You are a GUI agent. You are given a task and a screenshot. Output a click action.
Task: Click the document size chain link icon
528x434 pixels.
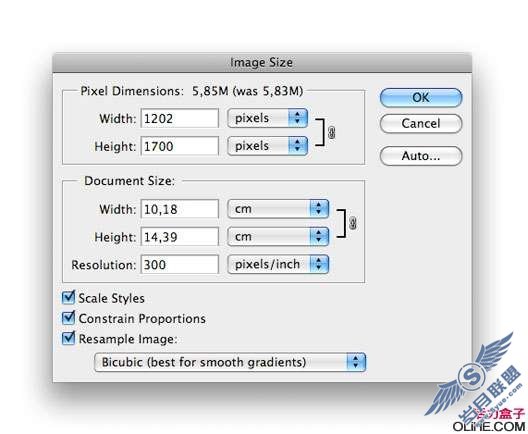[x=352, y=223]
